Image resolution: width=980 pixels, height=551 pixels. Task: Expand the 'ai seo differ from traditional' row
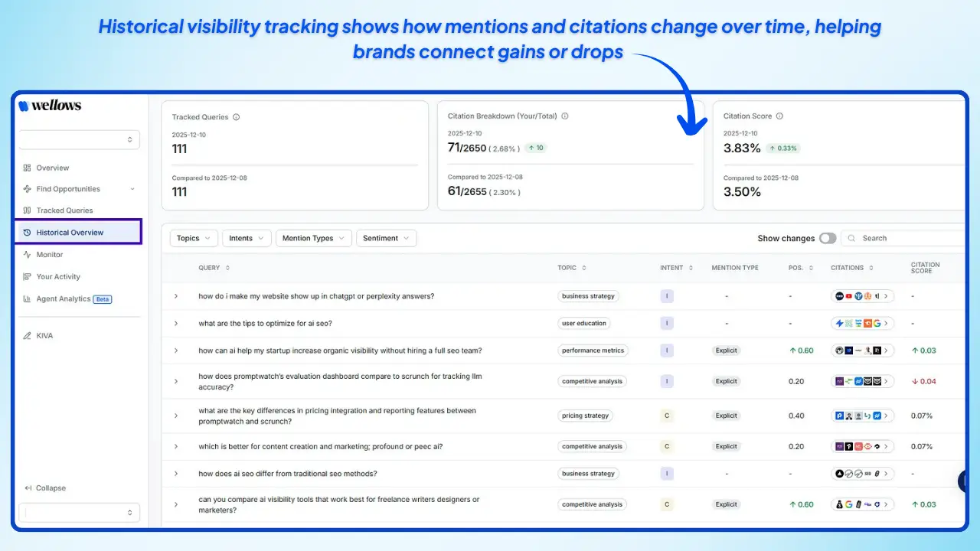click(x=176, y=474)
